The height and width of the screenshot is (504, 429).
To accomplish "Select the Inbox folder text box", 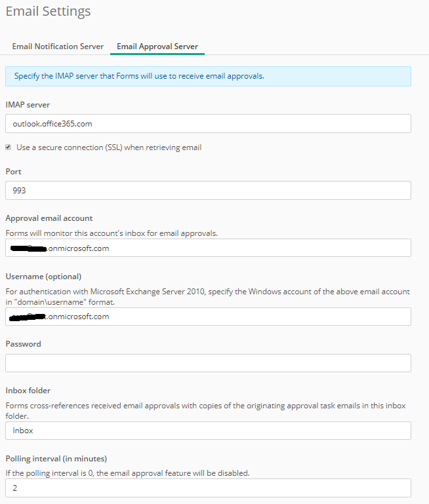I will [208, 431].
